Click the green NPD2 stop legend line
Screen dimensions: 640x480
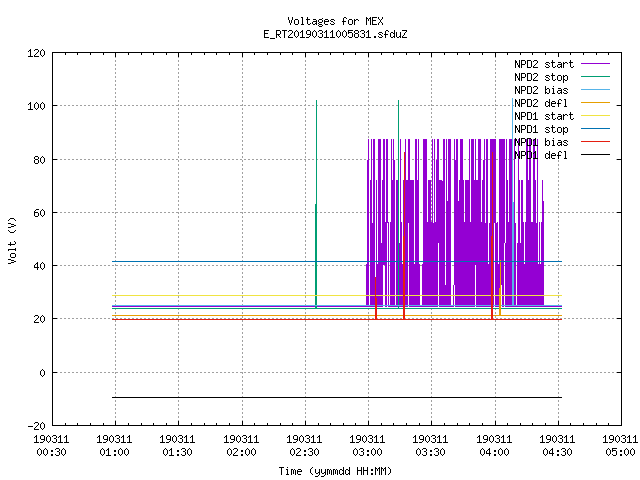pyautogui.click(x=596, y=76)
